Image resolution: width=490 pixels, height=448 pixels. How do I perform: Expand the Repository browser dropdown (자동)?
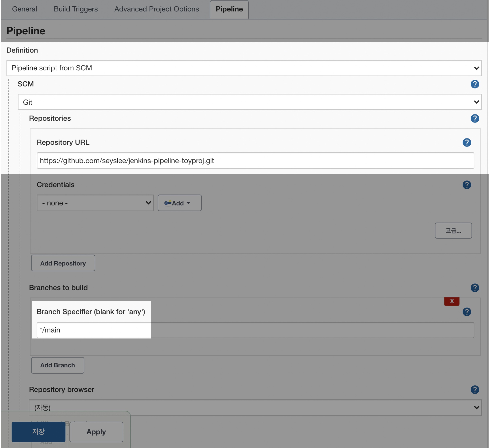[x=255, y=407]
